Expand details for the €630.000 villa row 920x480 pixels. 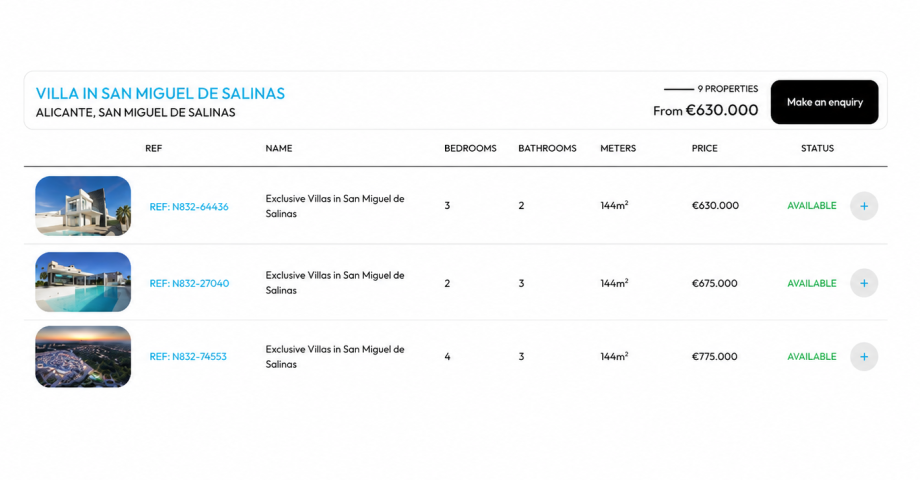(x=864, y=206)
